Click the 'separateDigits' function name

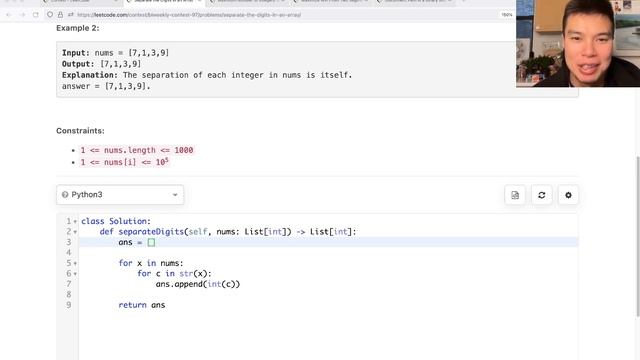151,231
